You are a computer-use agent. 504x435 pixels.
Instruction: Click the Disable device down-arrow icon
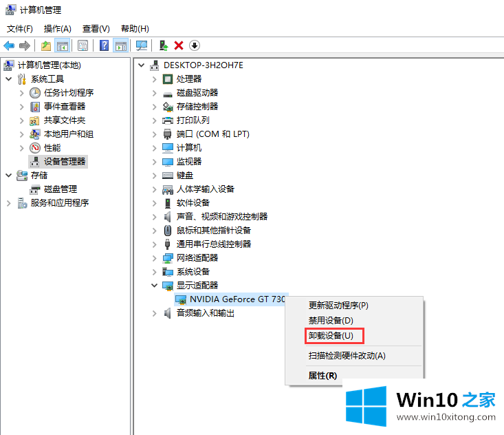(195, 45)
